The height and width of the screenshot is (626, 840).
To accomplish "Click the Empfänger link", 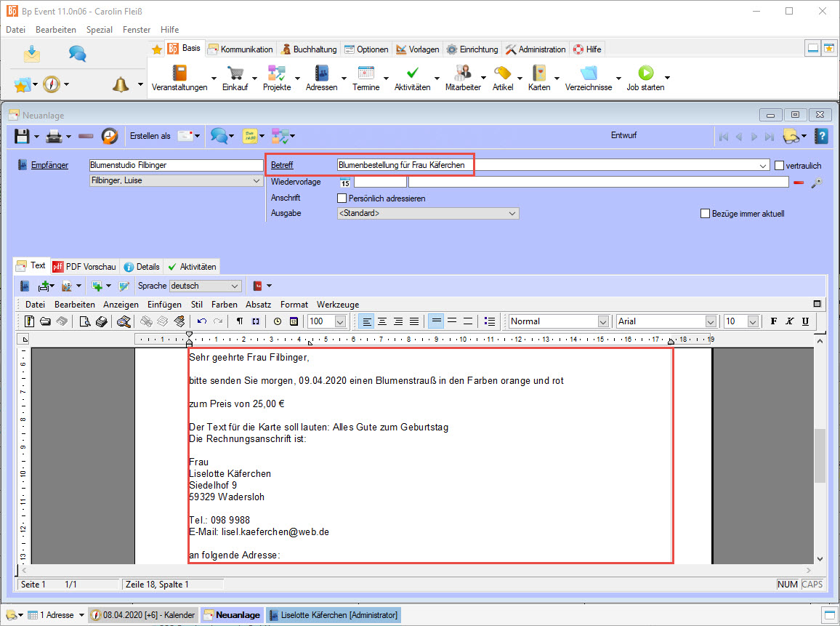I will coord(49,165).
